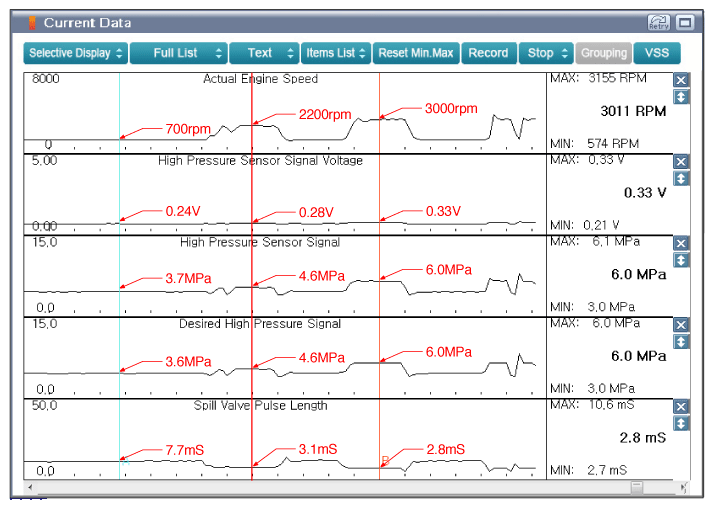Expand the High Pressure Sensor Signal Voltage graph
The width and height of the screenshot is (714, 509).
point(681,178)
